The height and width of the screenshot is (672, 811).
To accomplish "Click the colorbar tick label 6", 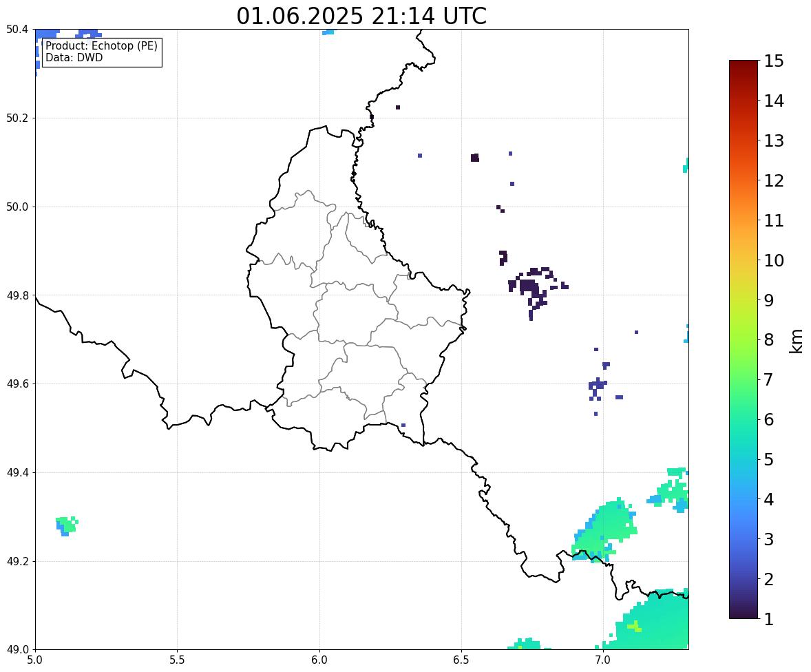I will (769, 419).
